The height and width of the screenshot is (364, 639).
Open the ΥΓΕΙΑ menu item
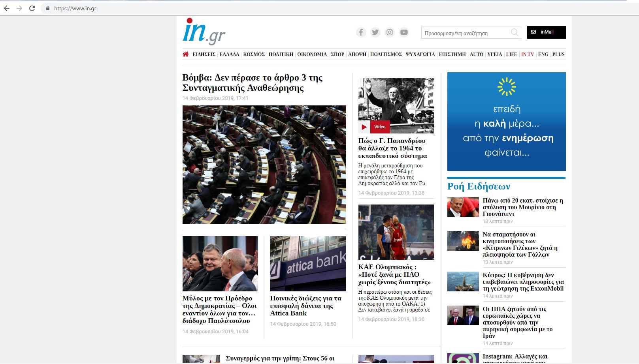point(495,54)
